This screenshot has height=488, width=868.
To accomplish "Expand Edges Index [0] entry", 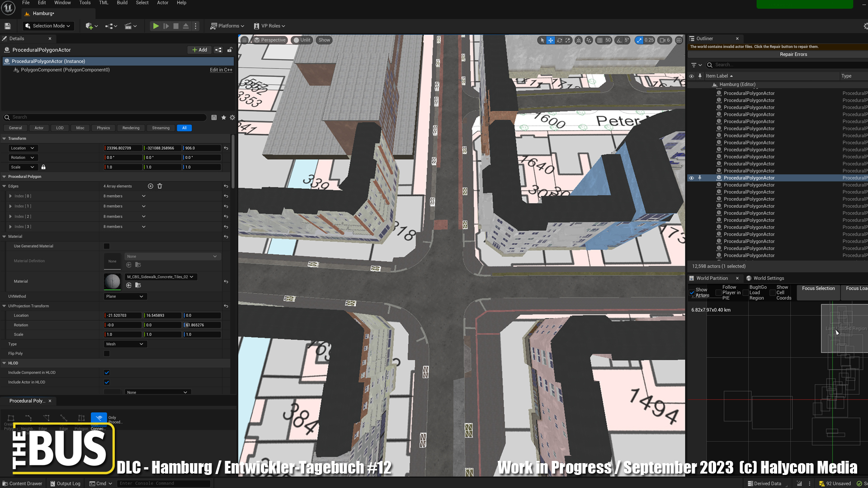I will pyautogui.click(x=10, y=196).
